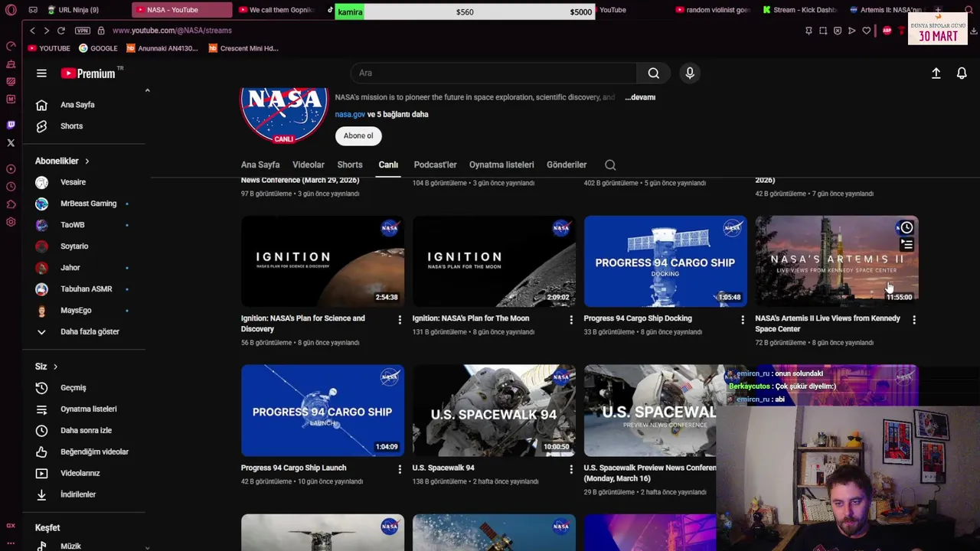Open MrBeast Gaming subscription
Viewport: 980px width, 551px height.
point(86,204)
